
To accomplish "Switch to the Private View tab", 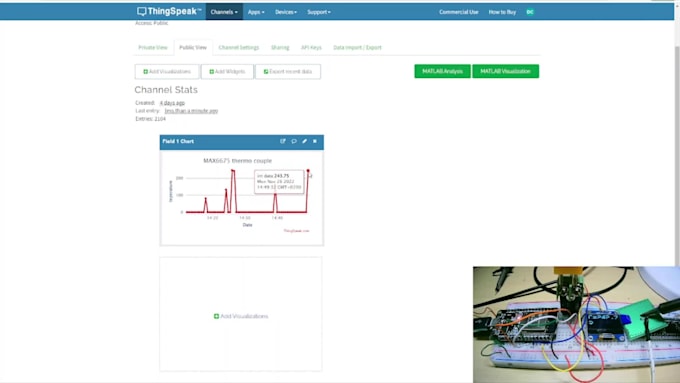I will point(153,47).
